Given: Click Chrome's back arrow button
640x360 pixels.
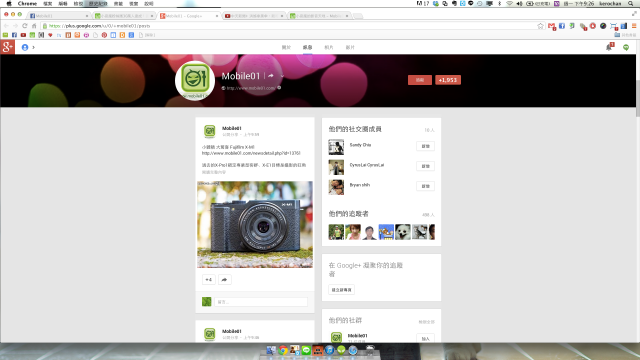Looking at the screenshot, I should coord(6,26).
